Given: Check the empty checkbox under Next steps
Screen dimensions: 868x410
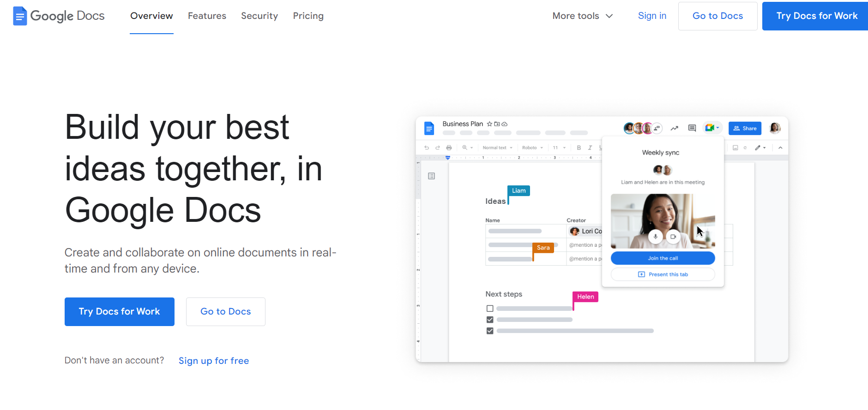Looking at the screenshot, I should click(x=490, y=309).
